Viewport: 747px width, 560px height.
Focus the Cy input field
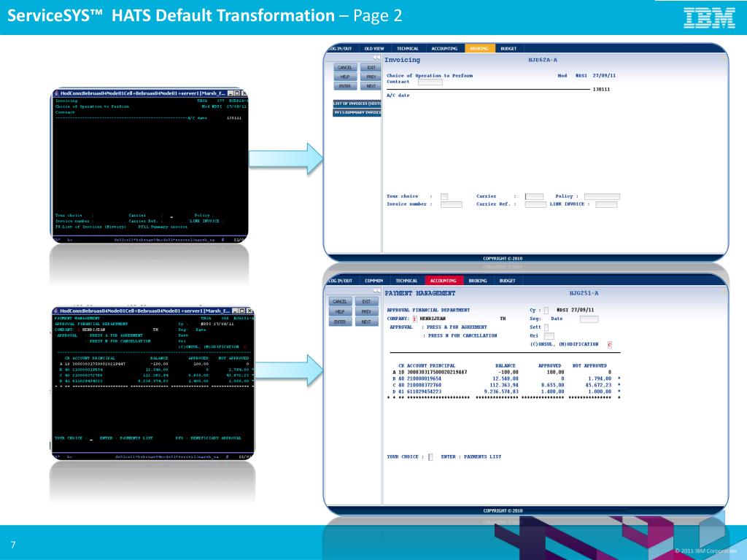546,311
